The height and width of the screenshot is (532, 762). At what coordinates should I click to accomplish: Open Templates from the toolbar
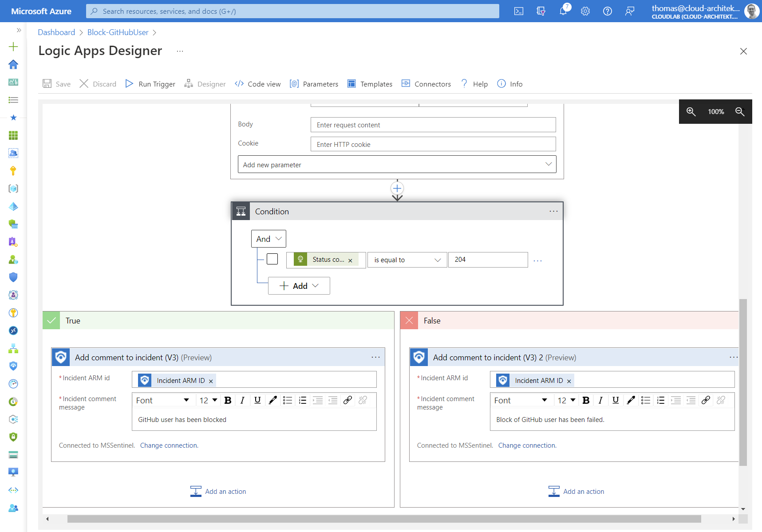pyautogui.click(x=370, y=84)
